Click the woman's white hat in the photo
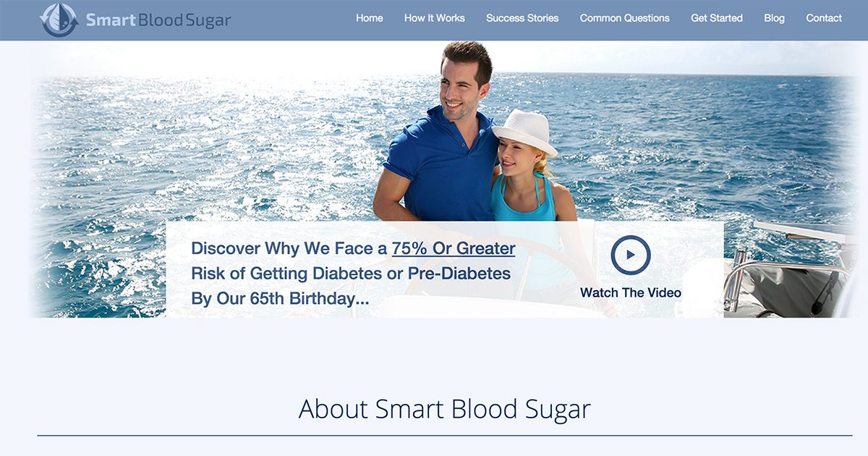 525,132
